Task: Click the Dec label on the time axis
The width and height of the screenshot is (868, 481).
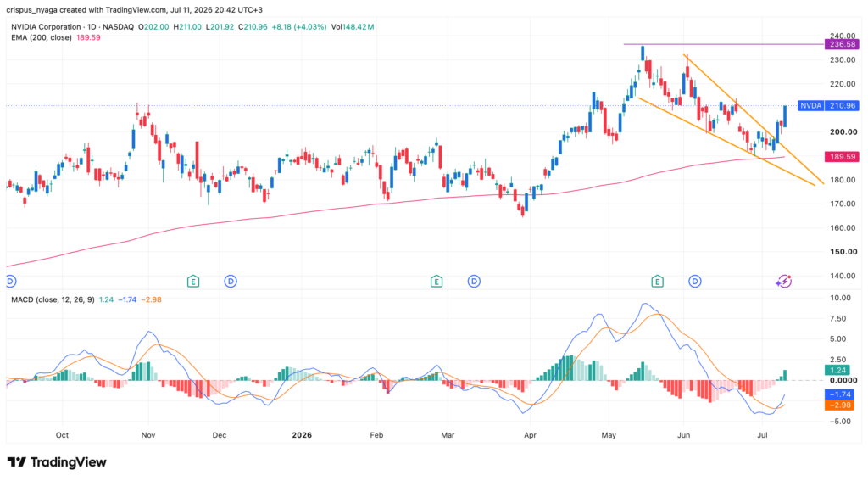Action: [x=220, y=435]
